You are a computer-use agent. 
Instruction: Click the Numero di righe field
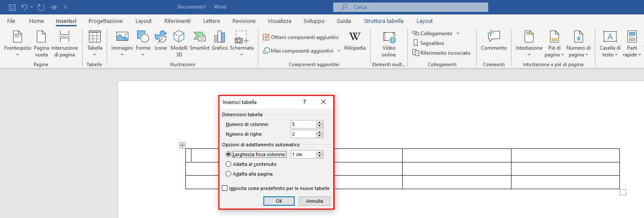(304, 134)
